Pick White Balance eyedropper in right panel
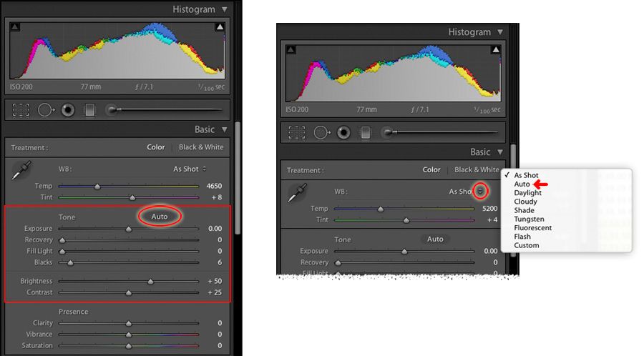 tap(298, 193)
